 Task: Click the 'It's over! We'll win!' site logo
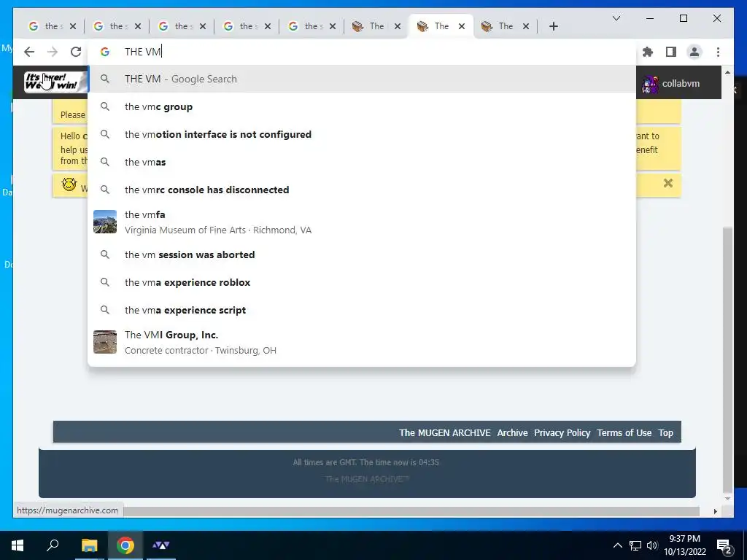click(55, 82)
